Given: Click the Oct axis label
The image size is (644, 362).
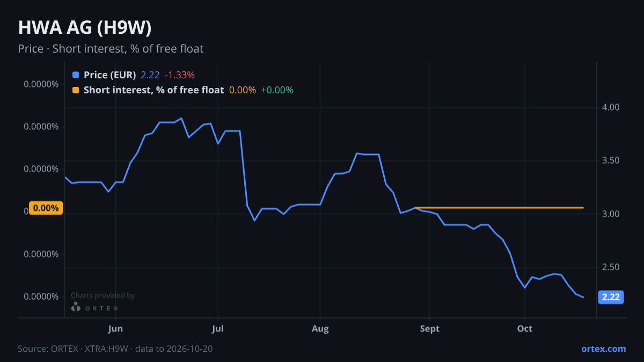Looking at the screenshot, I should point(525,328).
